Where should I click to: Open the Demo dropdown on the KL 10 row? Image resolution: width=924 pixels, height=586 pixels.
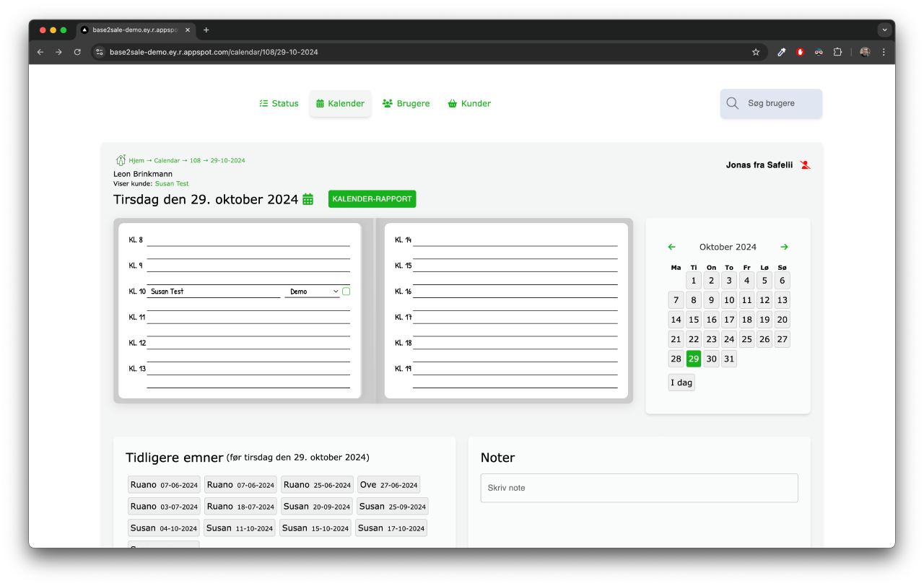click(x=313, y=292)
